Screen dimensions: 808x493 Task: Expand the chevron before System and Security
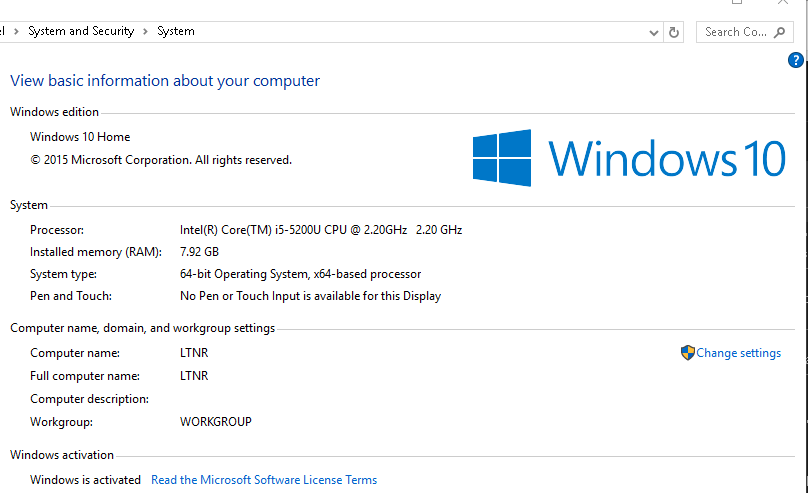click(17, 32)
